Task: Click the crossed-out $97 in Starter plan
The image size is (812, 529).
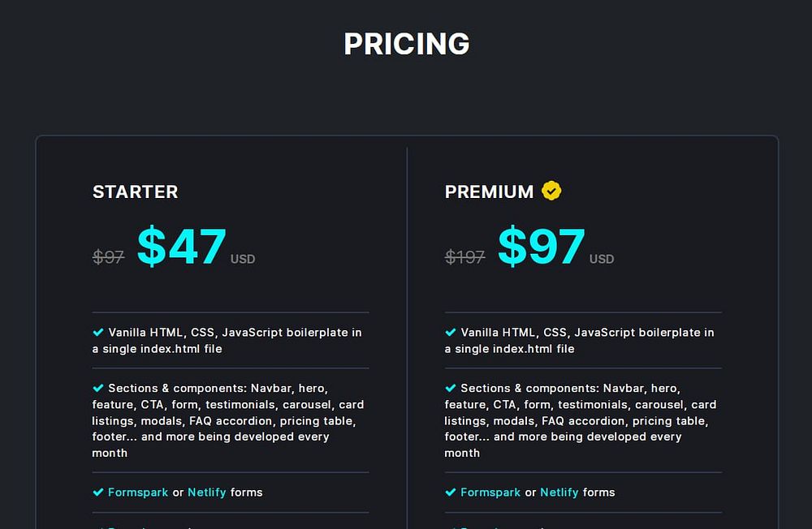Action: [x=108, y=257]
